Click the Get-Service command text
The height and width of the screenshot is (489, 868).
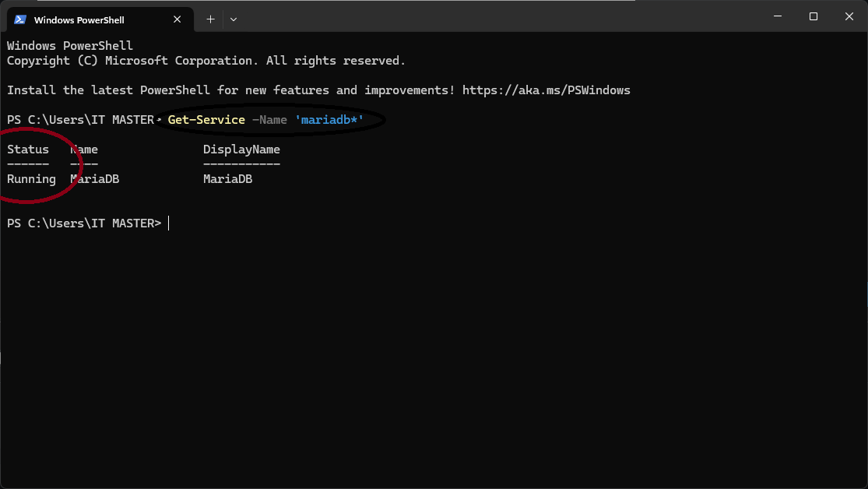[x=206, y=120]
